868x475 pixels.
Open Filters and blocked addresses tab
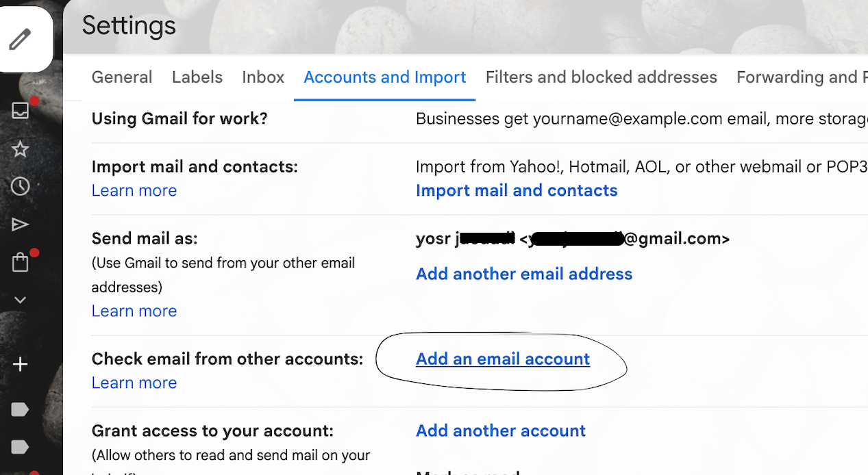coord(601,77)
